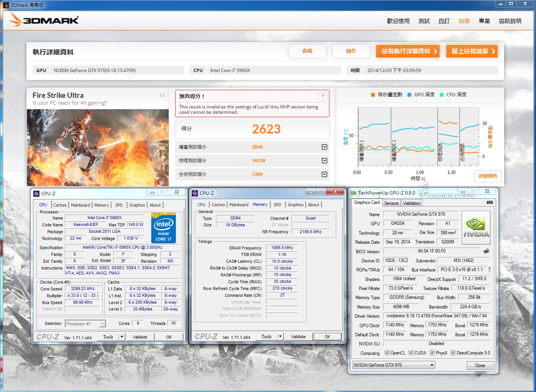Click the blue GPU 溫度 legend swatch

point(409,95)
